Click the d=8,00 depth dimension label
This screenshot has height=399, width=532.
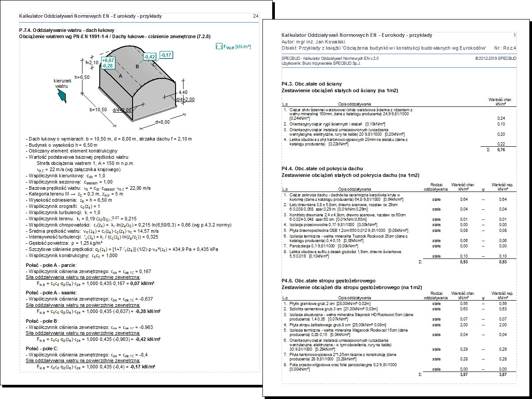(162, 121)
